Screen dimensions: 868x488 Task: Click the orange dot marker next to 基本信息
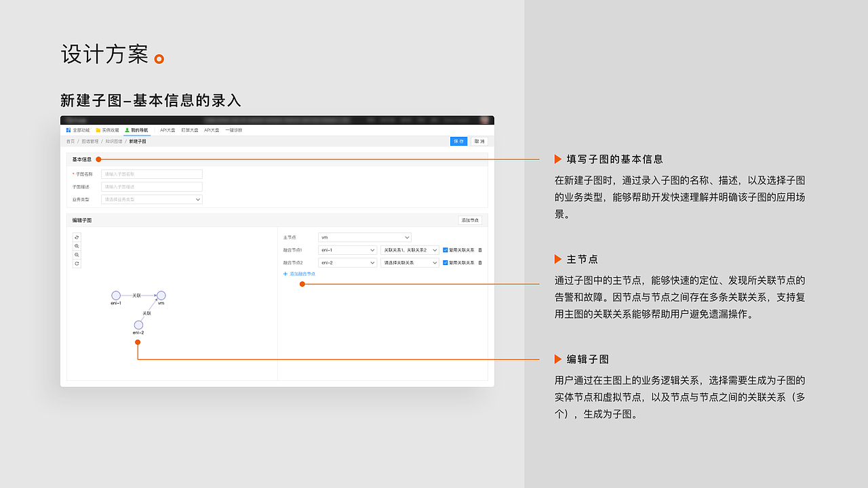pyautogui.click(x=99, y=159)
